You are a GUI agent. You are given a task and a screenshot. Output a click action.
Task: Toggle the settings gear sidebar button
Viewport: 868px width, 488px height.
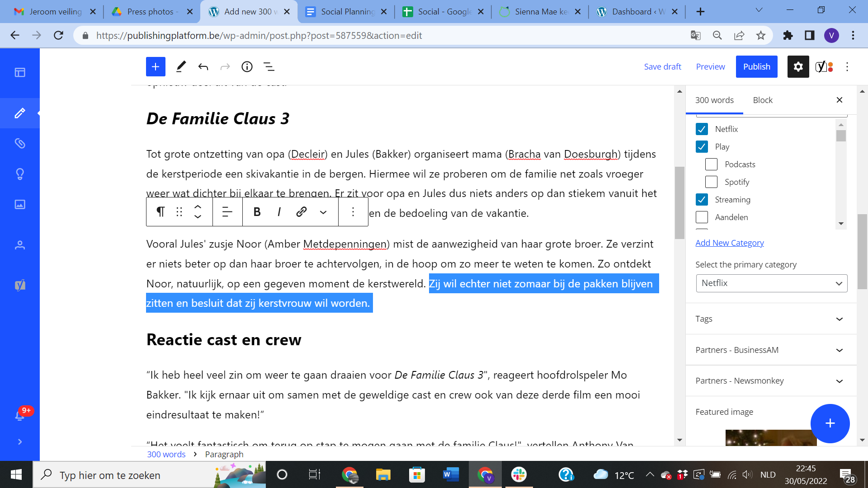[x=798, y=67]
